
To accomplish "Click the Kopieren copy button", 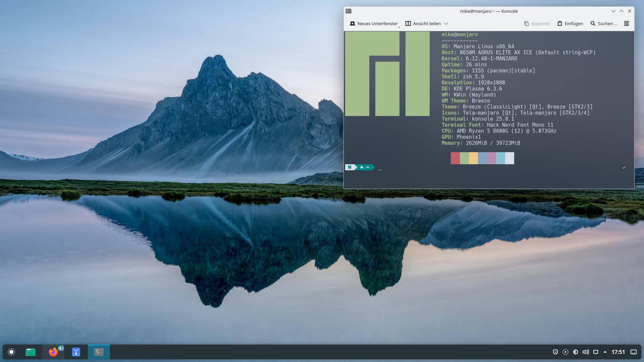I will [537, 23].
